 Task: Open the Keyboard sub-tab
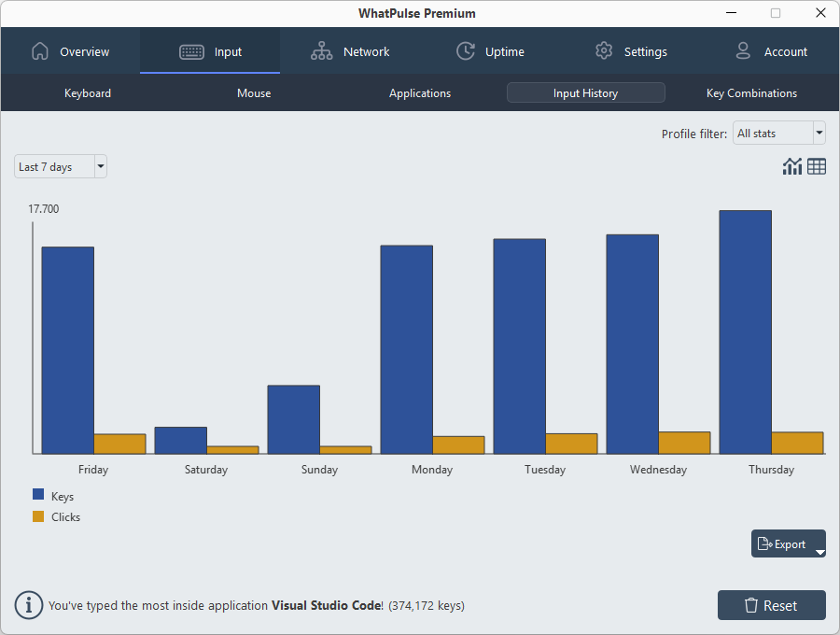pos(88,93)
